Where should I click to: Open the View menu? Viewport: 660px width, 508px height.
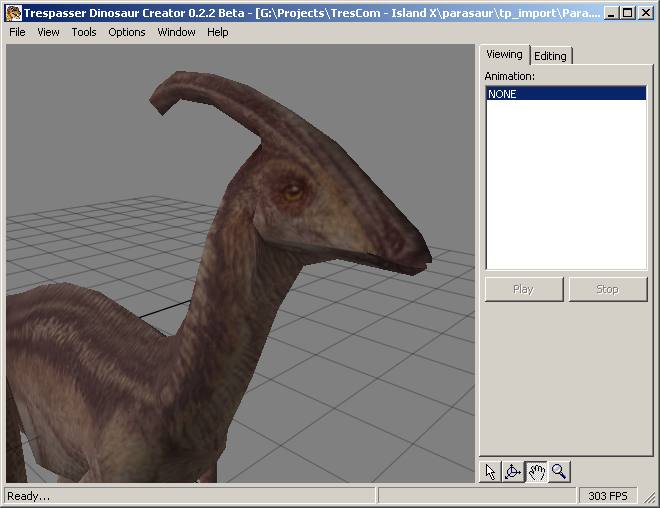tap(48, 32)
